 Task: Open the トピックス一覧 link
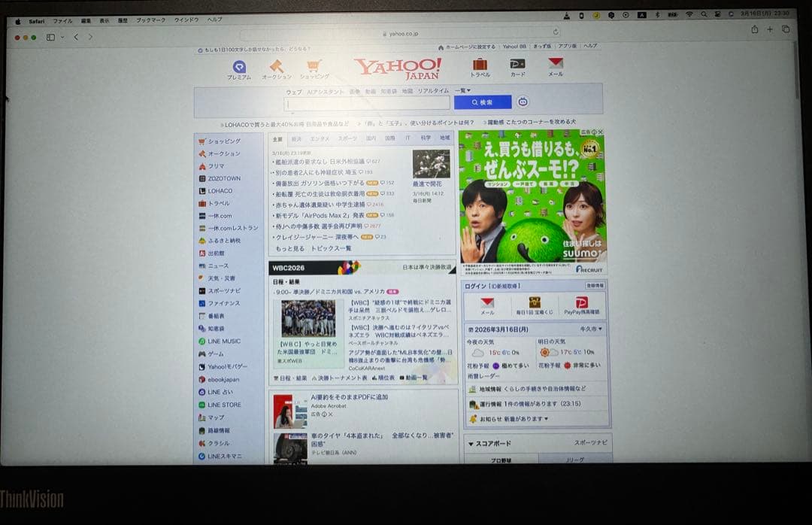click(x=331, y=248)
